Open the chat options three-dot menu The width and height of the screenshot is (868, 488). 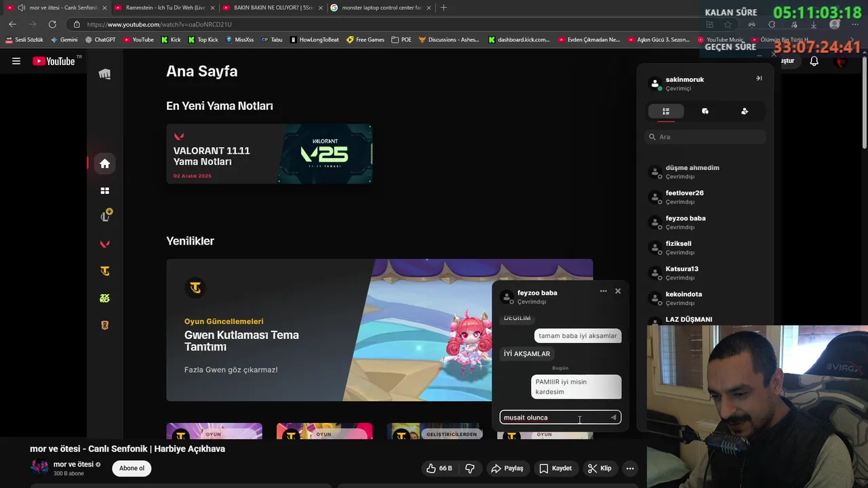pos(603,291)
